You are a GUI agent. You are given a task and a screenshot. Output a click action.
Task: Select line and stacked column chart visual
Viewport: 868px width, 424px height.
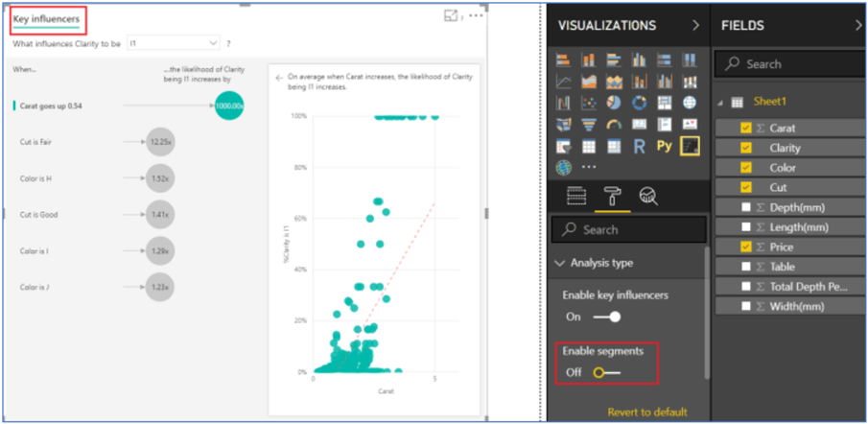(639, 82)
